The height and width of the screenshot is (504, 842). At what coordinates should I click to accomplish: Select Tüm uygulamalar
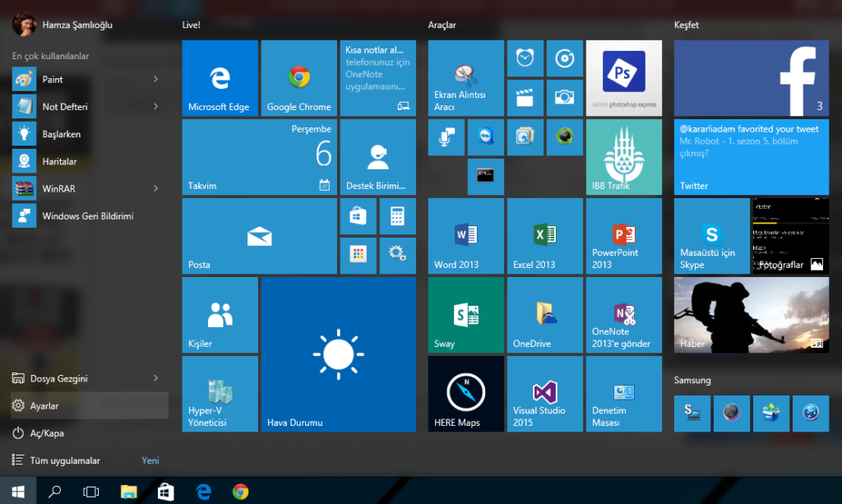(64, 460)
